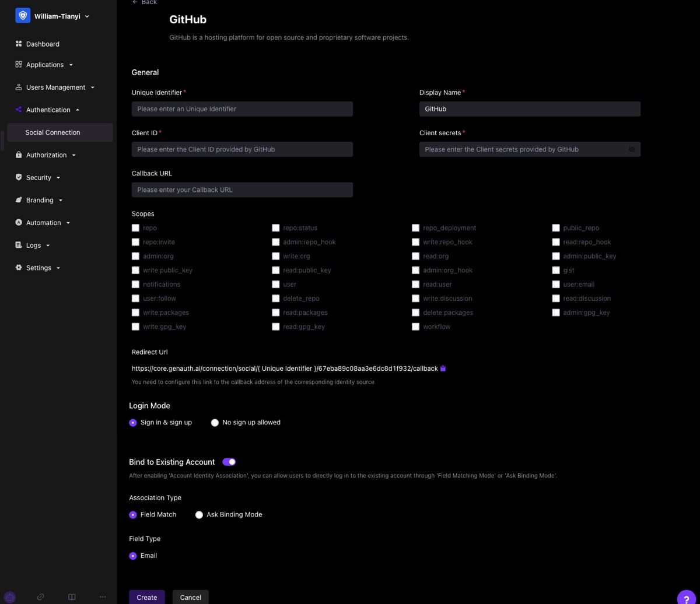
Task: Focus the Unique Identifier input field
Action: [x=242, y=109]
